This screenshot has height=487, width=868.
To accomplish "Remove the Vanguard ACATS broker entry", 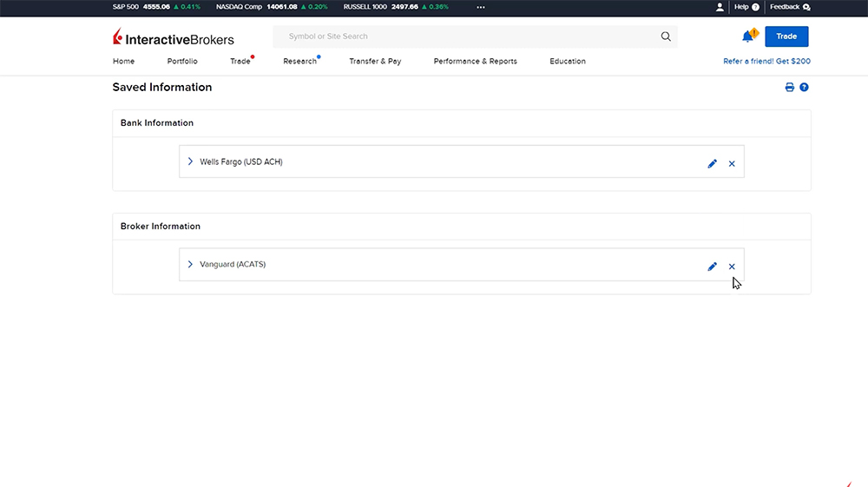I will point(732,267).
